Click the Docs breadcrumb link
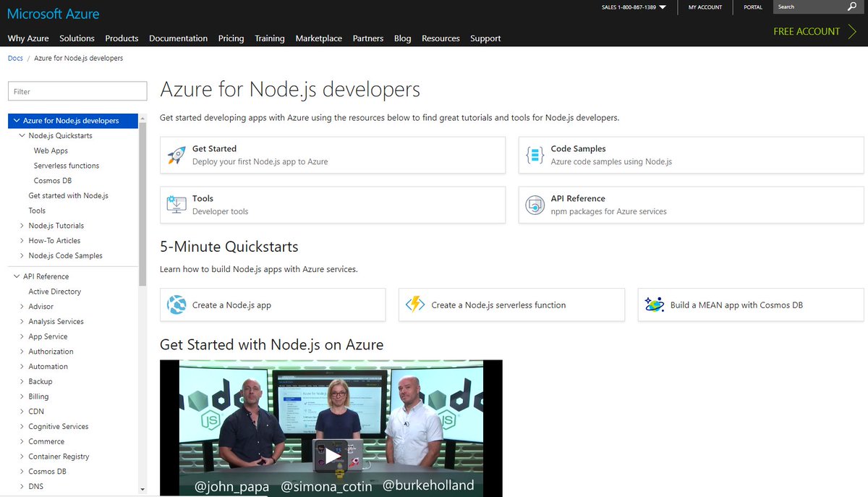This screenshot has height=497, width=868. (x=15, y=58)
